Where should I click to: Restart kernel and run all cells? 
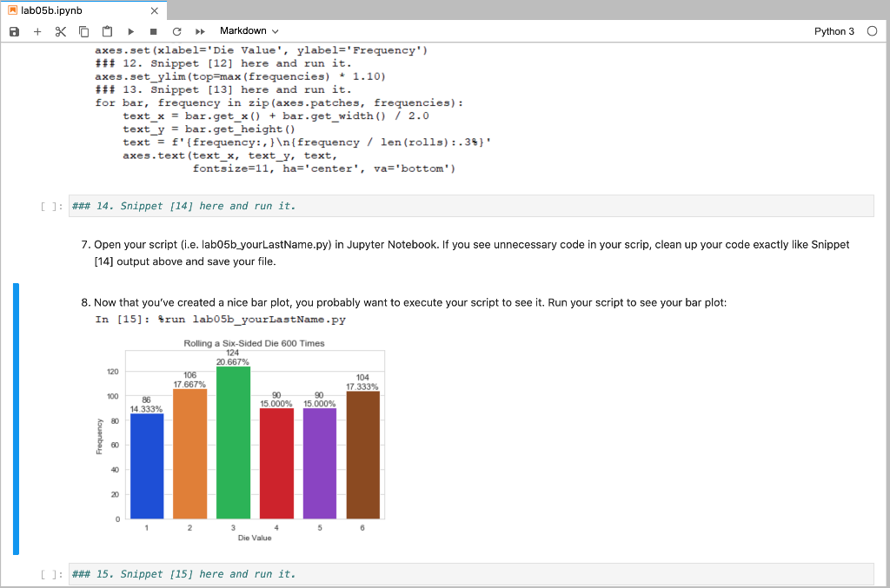click(199, 30)
